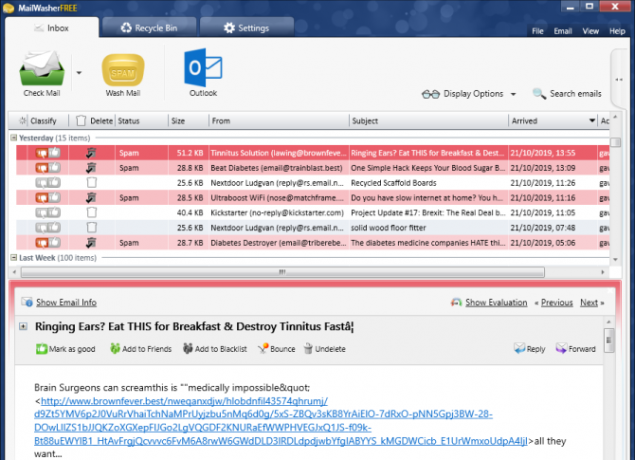Switch to the Inbox tab
The image size is (635, 460).
(52, 28)
